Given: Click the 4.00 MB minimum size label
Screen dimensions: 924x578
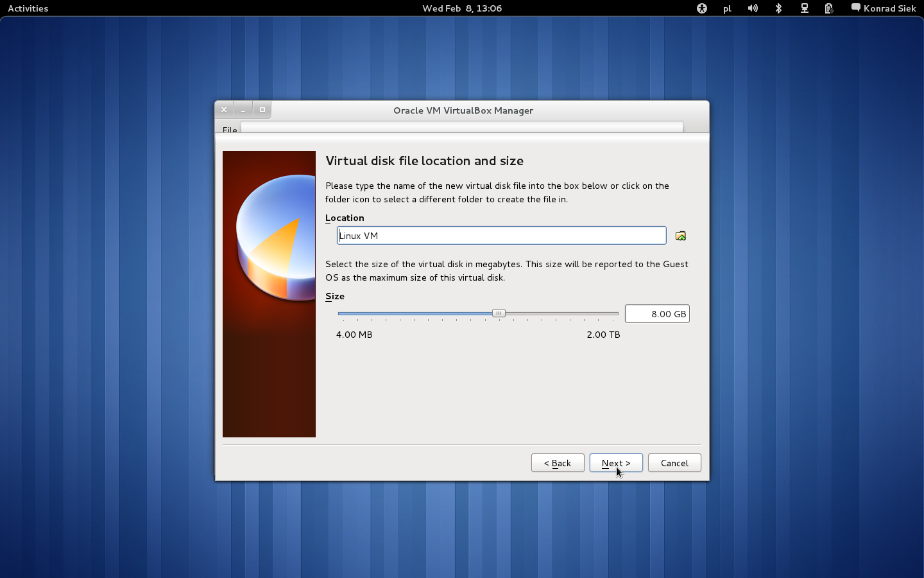Looking at the screenshot, I should pyautogui.click(x=354, y=335).
